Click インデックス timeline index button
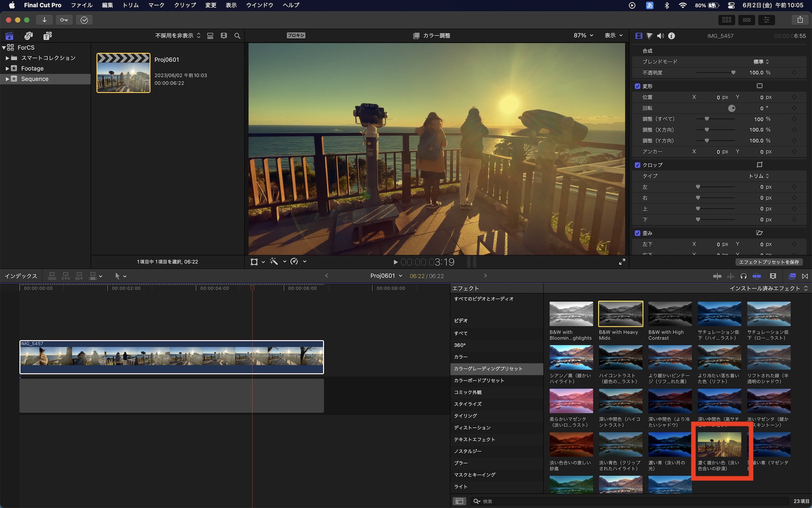 click(21, 276)
